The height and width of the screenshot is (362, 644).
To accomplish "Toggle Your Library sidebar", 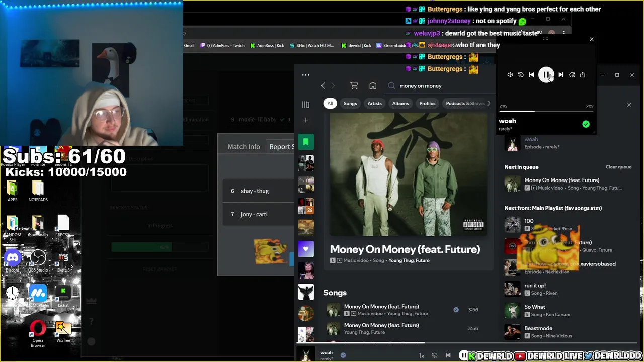I will [305, 105].
